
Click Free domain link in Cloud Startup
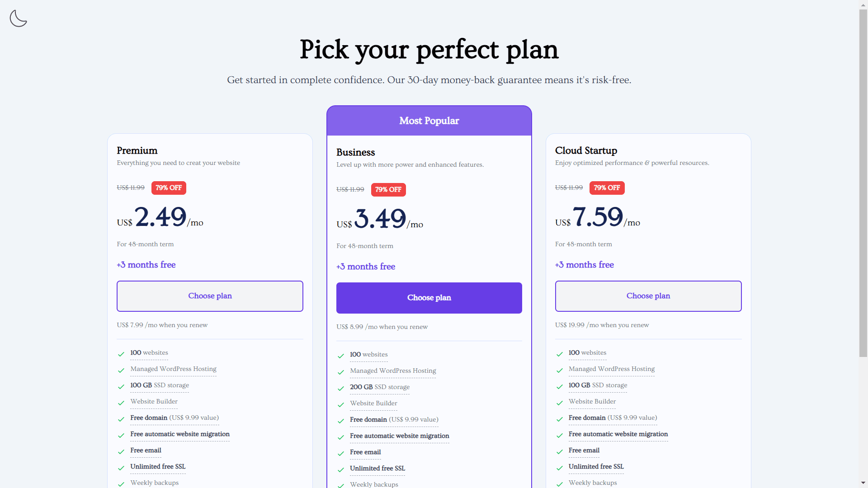click(x=586, y=418)
